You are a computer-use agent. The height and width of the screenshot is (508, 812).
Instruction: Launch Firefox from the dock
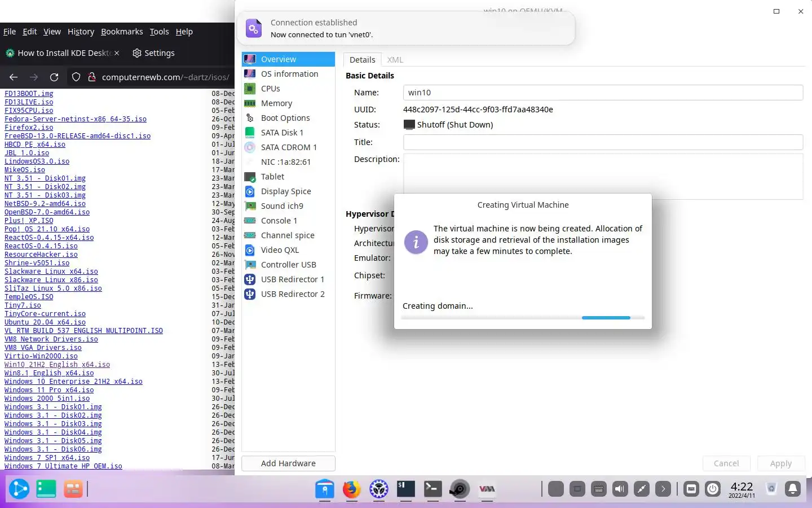pos(351,489)
